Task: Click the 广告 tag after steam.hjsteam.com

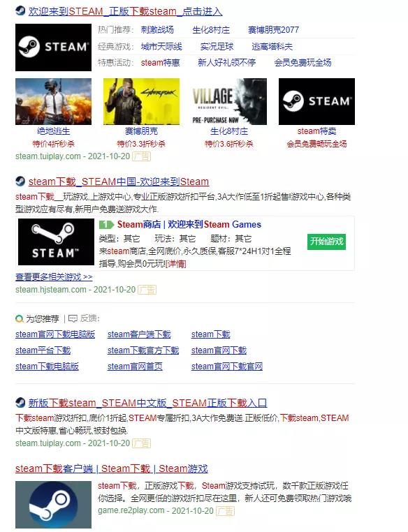Action: coord(147,290)
